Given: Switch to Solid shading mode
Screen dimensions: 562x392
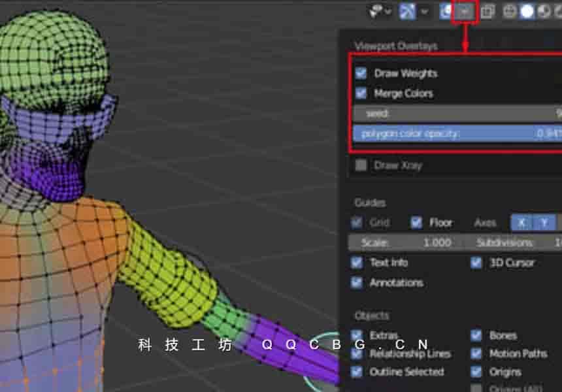Looking at the screenshot, I should pos(527,11).
